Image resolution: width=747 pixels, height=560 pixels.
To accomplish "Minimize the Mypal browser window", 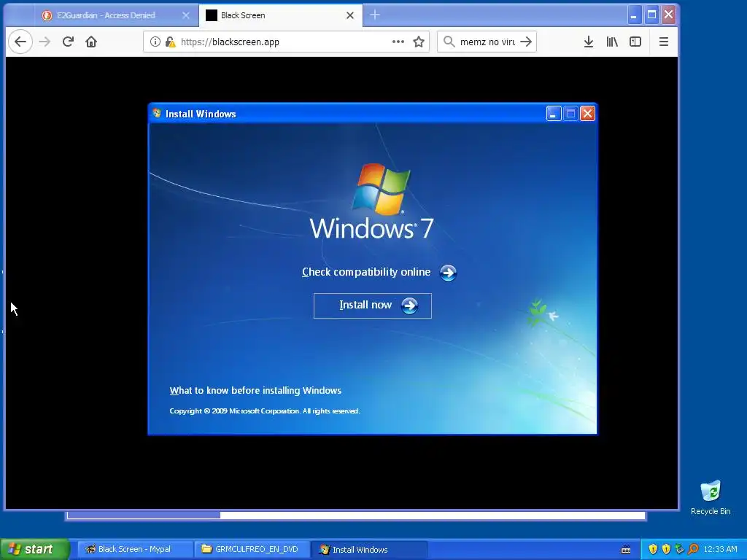I will click(x=634, y=15).
